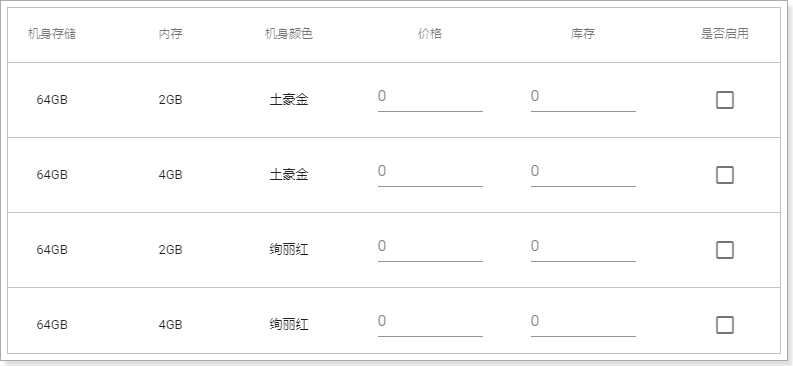Click the 是否启用 column header
The height and width of the screenshot is (366, 793).
[725, 34]
